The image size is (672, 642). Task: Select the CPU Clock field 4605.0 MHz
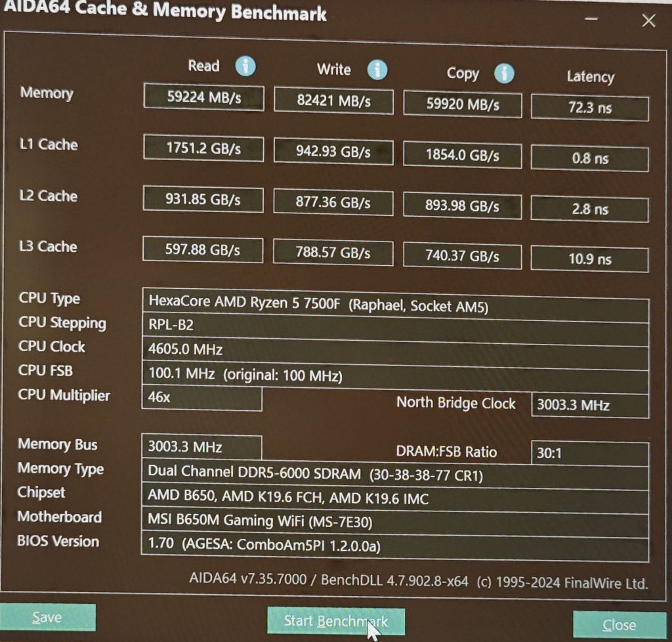[x=394, y=349]
